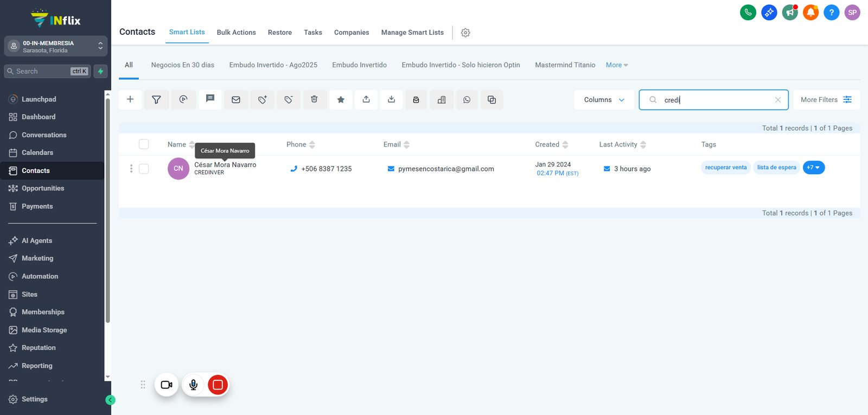
Task: Switch to the Bulk Actions tab
Action: pos(236,33)
